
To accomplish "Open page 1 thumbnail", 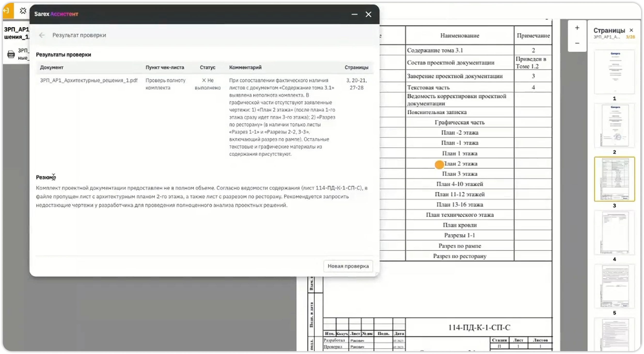I will 614,72.
